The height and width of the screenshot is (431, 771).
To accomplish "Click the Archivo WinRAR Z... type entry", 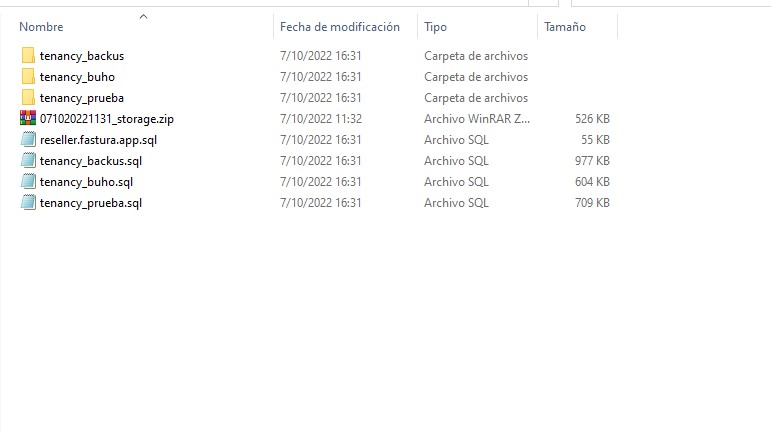I will coord(476,119).
